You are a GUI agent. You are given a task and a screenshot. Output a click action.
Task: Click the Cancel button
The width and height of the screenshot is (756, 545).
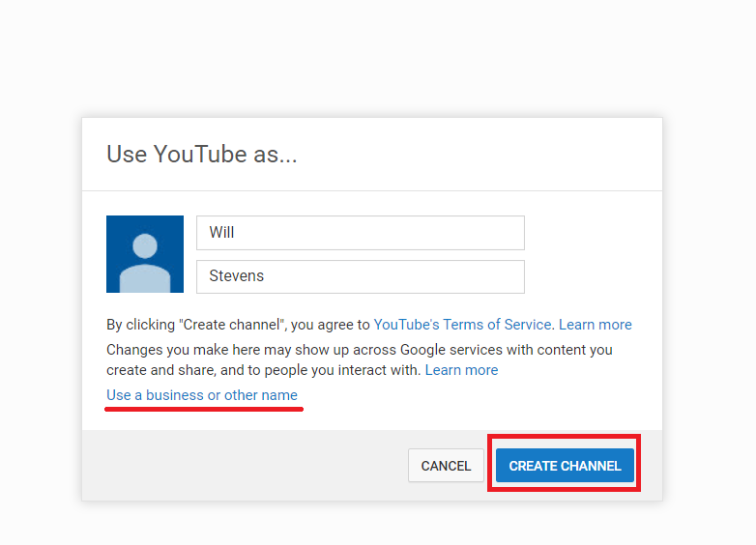[x=446, y=466]
